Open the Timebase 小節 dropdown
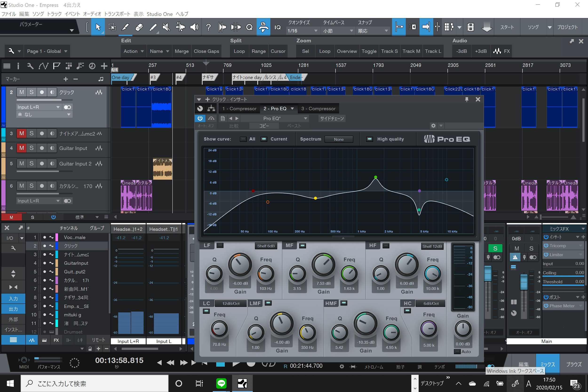The height and width of the screenshot is (392, 588). (338, 31)
